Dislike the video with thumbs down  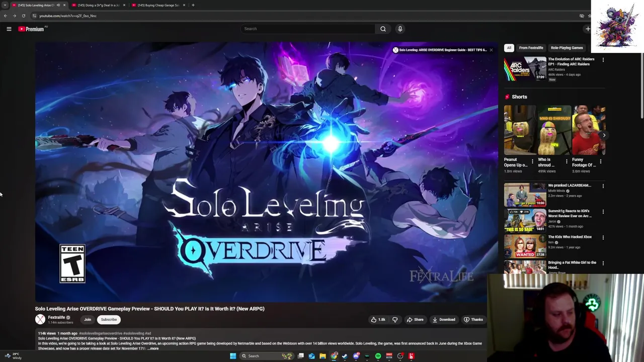click(395, 319)
